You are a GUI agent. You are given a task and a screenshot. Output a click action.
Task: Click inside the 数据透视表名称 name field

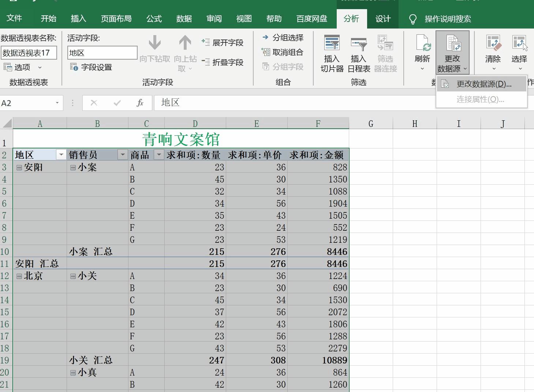[x=29, y=52]
